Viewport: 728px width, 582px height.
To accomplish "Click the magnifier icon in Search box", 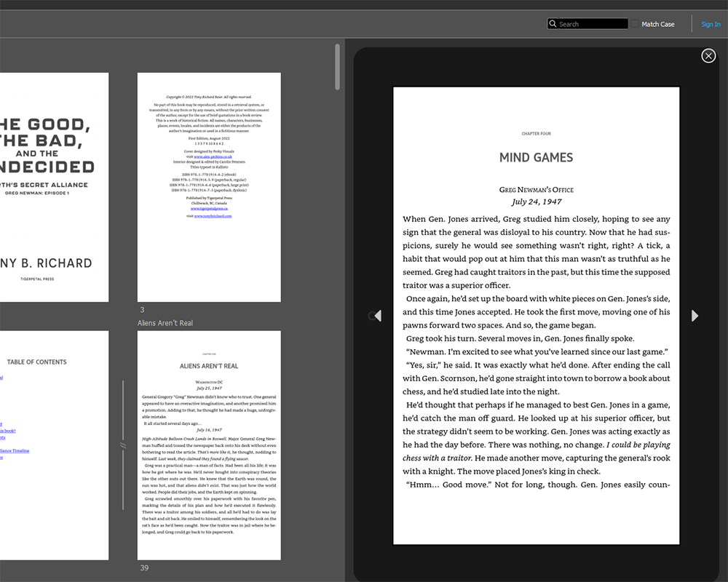I will tap(553, 24).
